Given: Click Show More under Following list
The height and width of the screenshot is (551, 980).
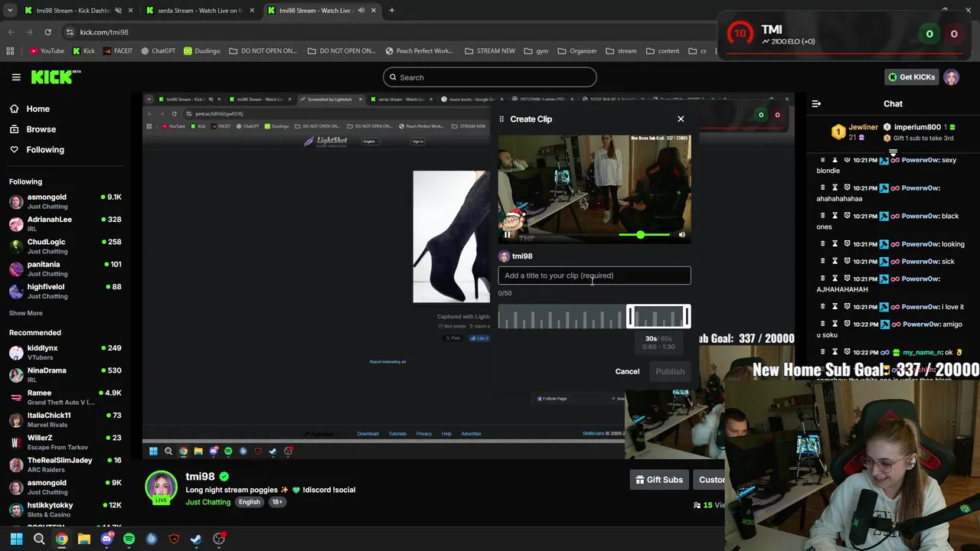Looking at the screenshot, I should click(25, 313).
